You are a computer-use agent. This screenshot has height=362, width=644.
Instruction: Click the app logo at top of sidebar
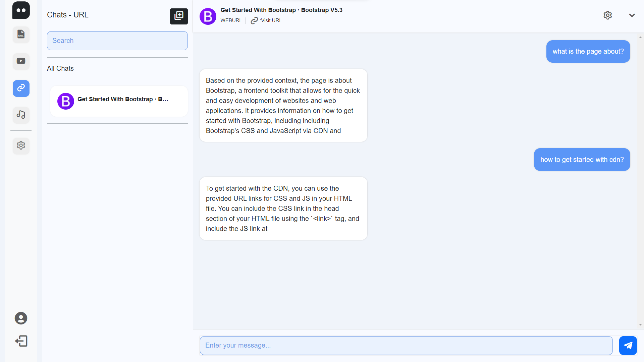coord(21,10)
